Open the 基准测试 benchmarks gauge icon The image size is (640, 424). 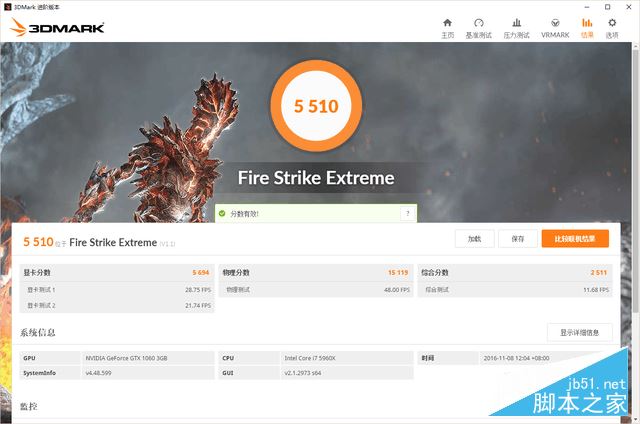[x=479, y=23]
